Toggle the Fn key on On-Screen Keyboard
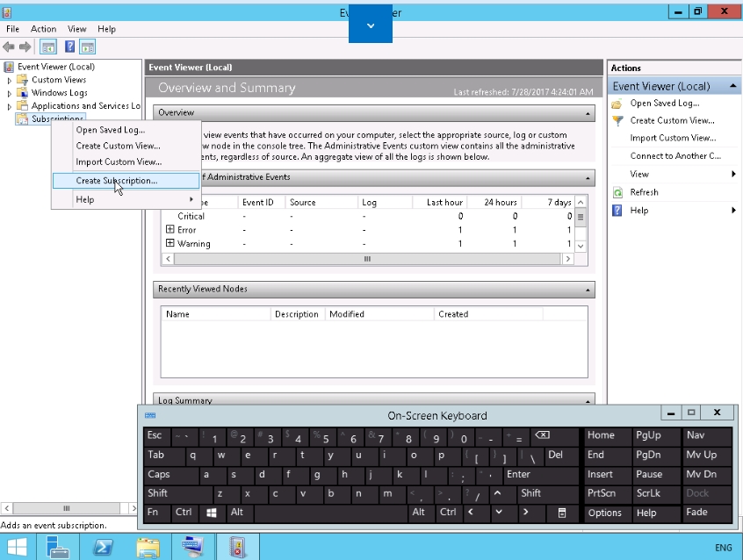743x560 pixels. 157,513
